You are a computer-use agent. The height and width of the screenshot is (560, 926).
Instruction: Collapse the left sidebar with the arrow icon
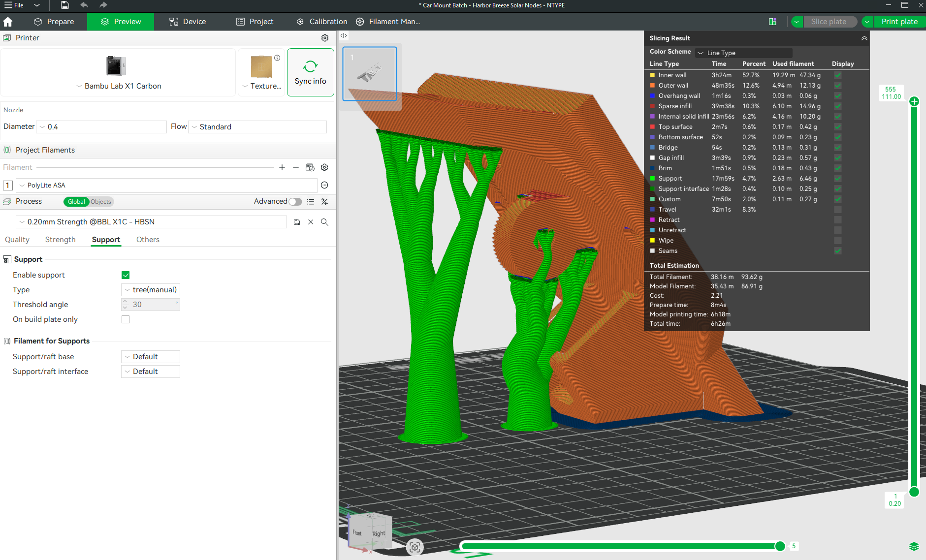coord(344,35)
